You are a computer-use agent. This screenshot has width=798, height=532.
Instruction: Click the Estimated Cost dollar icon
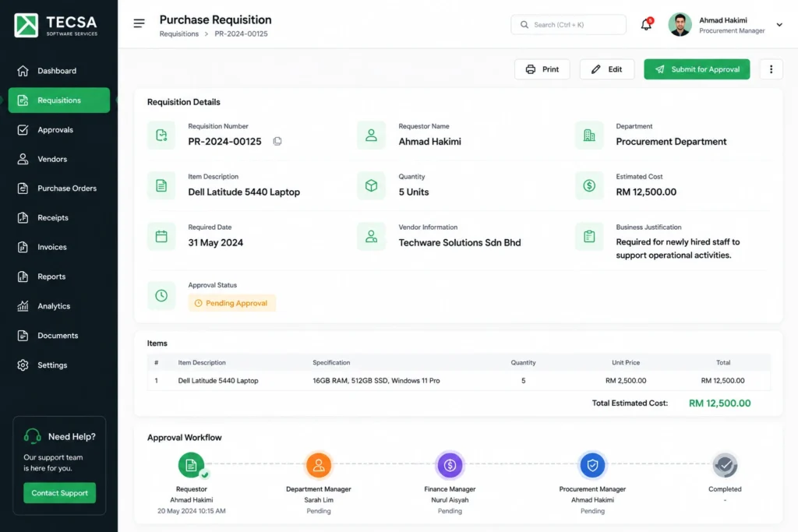coord(589,185)
